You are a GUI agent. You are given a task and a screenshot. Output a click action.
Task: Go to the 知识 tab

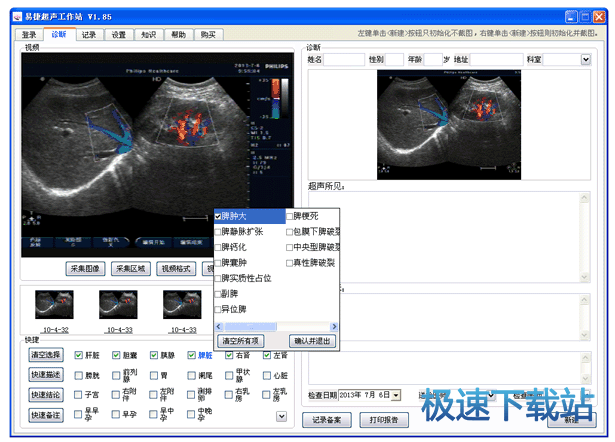click(x=149, y=35)
